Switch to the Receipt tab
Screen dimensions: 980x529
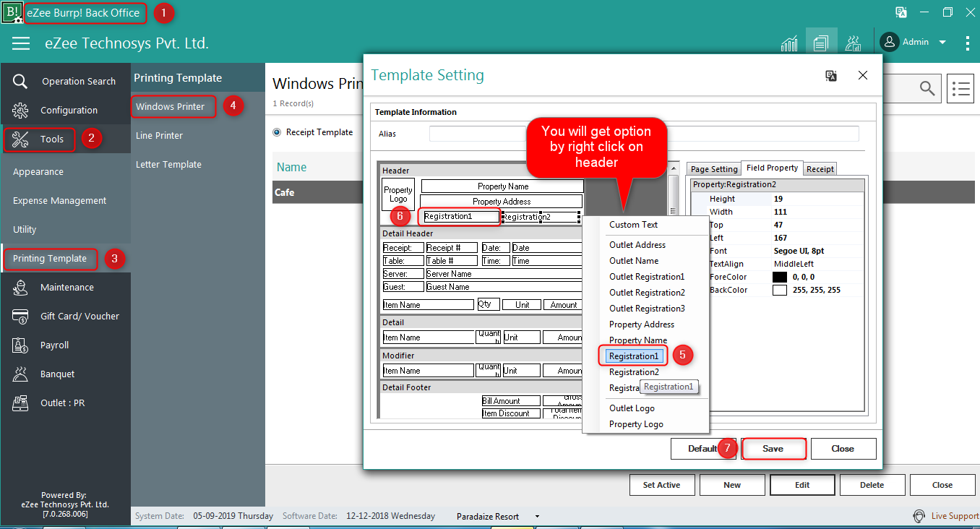click(x=820, y=169)
